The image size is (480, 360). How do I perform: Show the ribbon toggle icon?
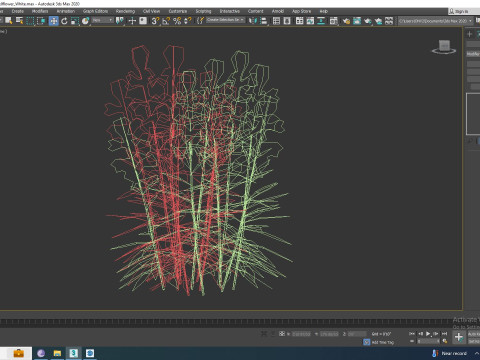299,21
